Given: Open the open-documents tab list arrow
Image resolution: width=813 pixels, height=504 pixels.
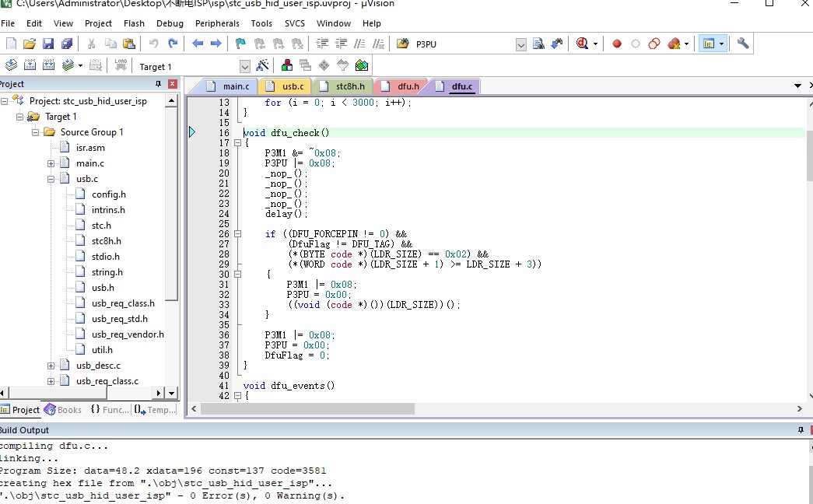Looking at the screenshot, I should tap(798, 86).
